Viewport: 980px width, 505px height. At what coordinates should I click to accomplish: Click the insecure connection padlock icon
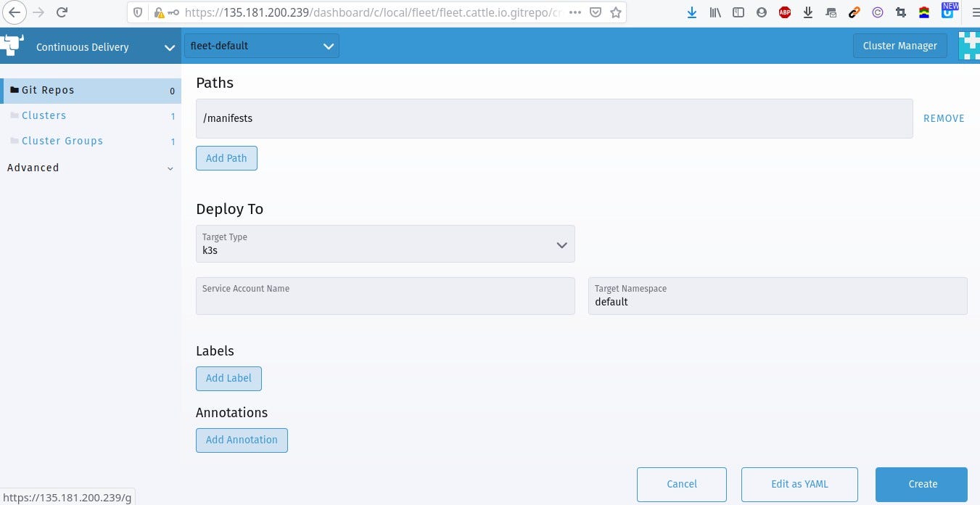click(159, 12)
